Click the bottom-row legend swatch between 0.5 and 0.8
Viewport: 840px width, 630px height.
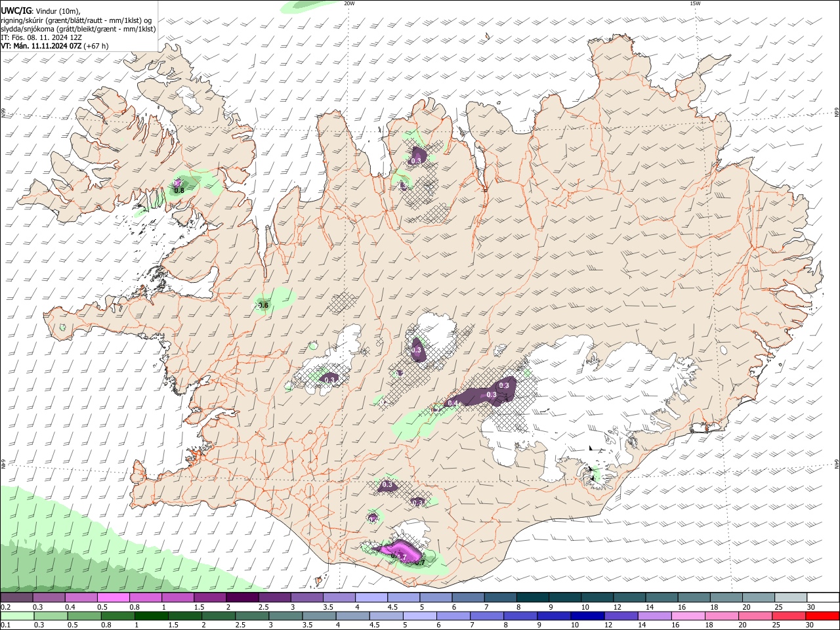(84, 616)
